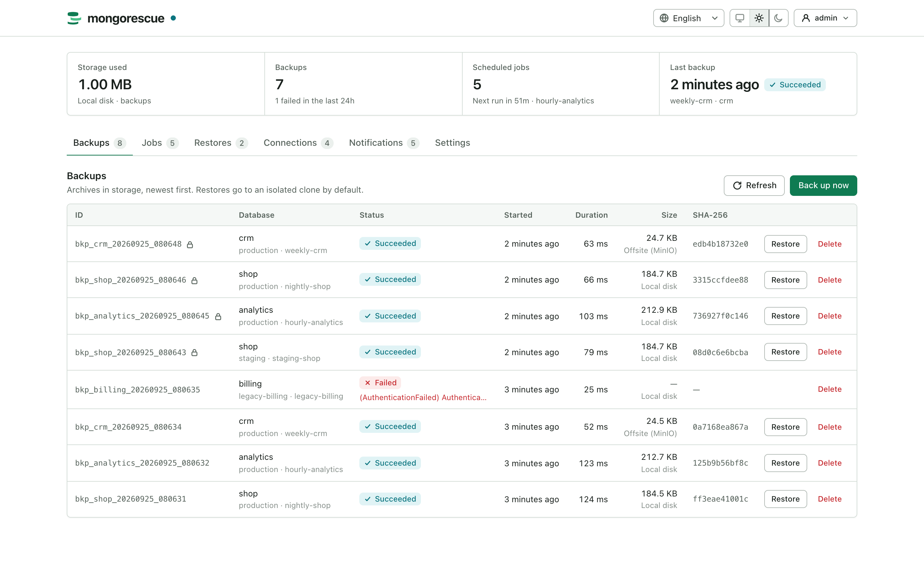
Task: Restore backup bkp_shop_20260925_080646
Action: tap(785, 280)
